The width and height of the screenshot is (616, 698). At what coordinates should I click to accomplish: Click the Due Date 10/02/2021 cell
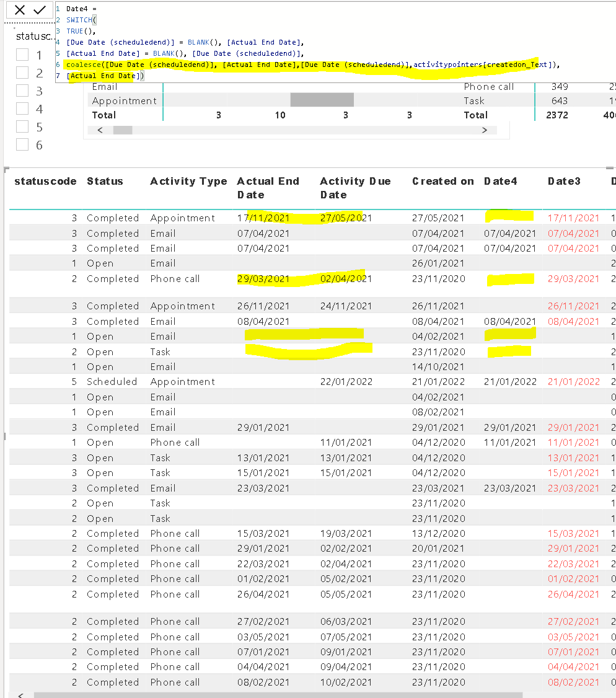point(346,682)
